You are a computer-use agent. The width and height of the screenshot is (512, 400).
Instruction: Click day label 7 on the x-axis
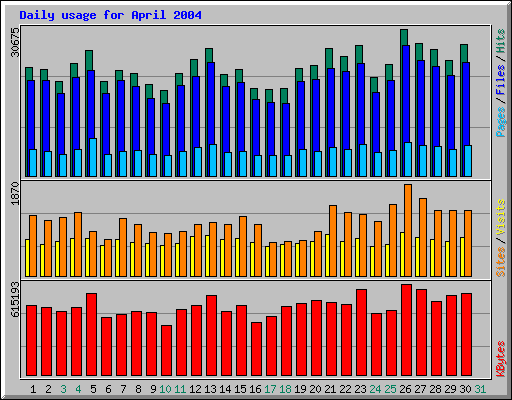(123, 389)
